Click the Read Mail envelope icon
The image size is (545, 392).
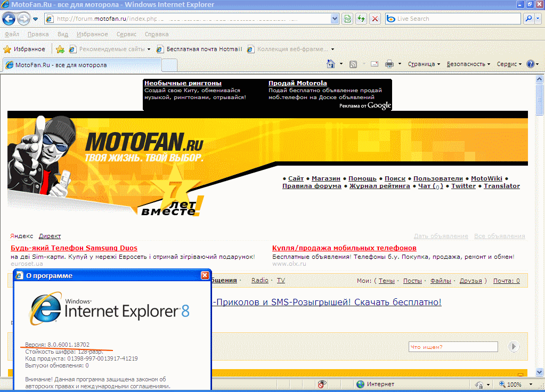coord(375,64)
